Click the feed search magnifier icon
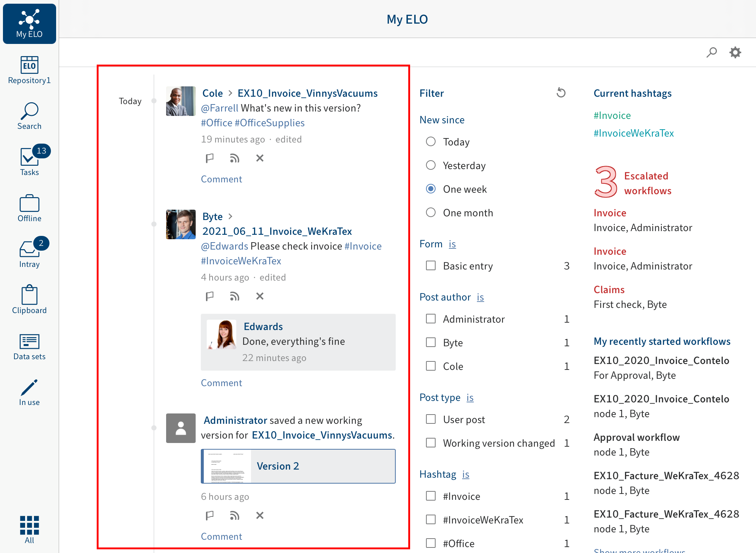The width and height of the screenshot is (756, 553). point(711,52)
